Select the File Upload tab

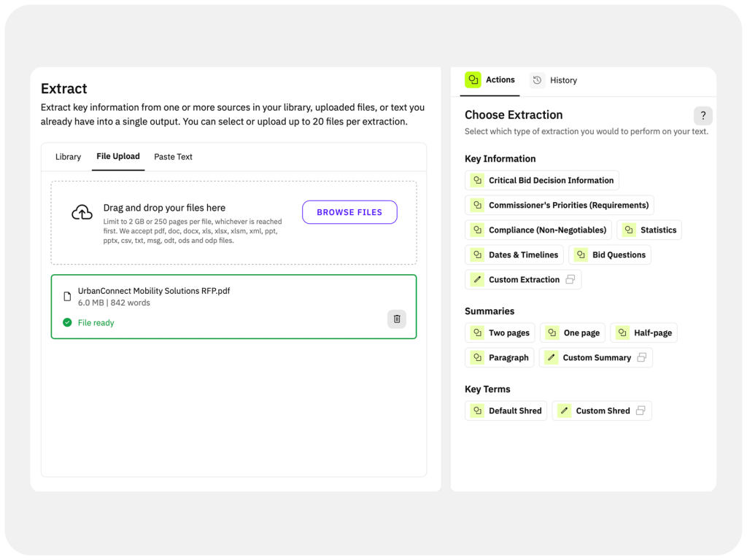[x=118, y=157]
